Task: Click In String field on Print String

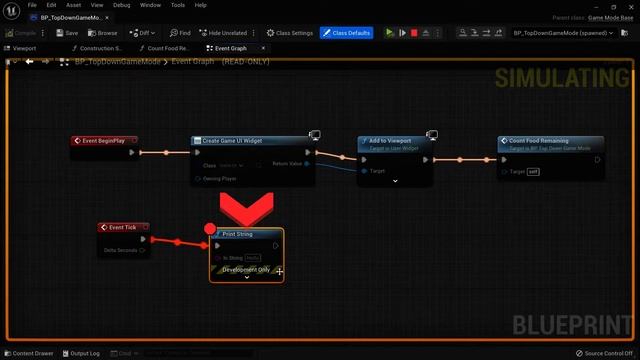Action: point(253,258)
